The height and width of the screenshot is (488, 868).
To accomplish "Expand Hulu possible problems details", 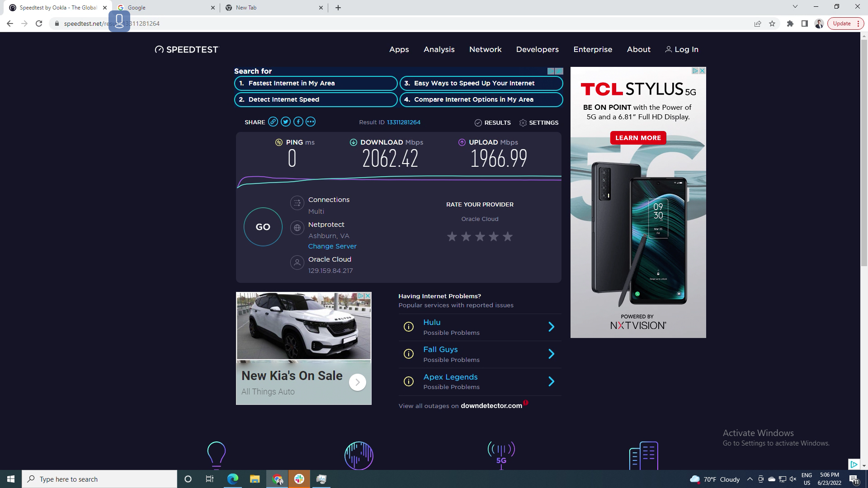I will pyautogui.click(x=551, y=326).
